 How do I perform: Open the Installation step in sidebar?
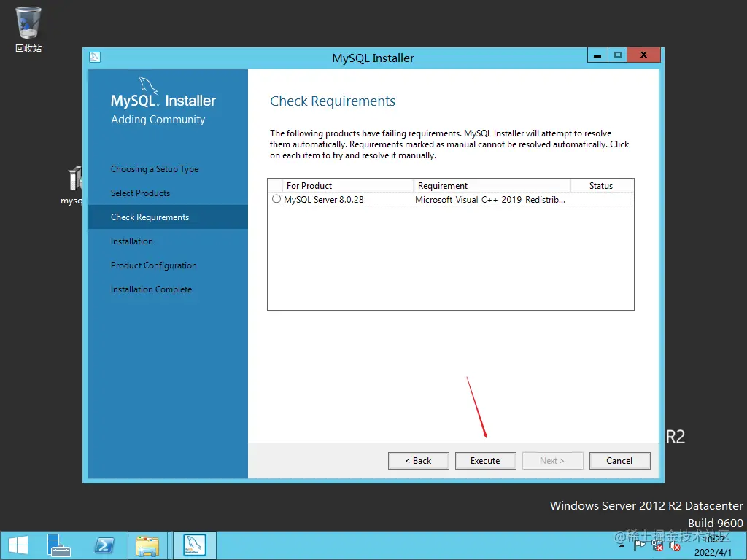[x=131, y=241]
